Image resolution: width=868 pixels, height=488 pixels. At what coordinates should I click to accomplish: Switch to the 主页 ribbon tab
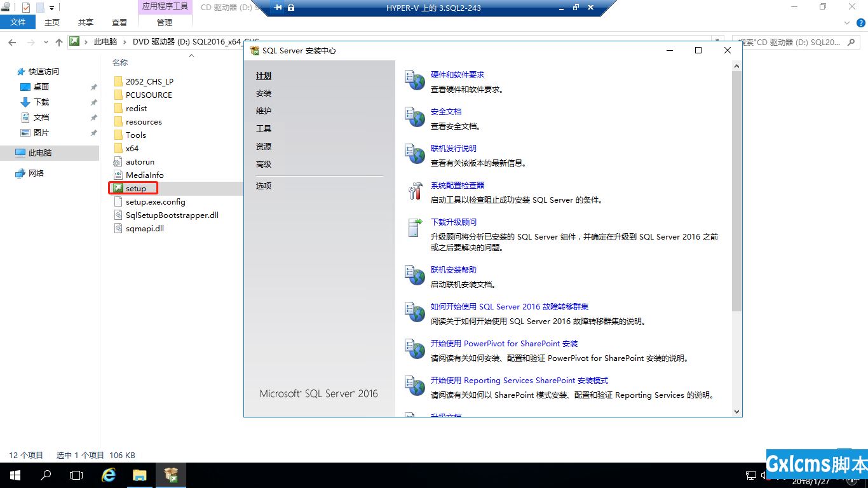[52, 22]
